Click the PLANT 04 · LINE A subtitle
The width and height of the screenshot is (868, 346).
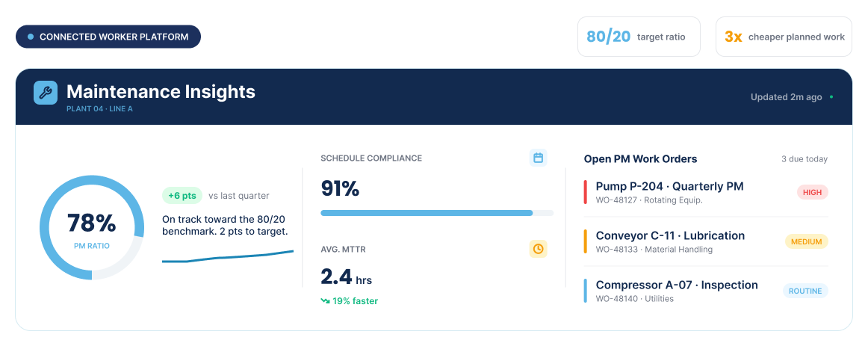pyautogui.click(x=99, y=109)
